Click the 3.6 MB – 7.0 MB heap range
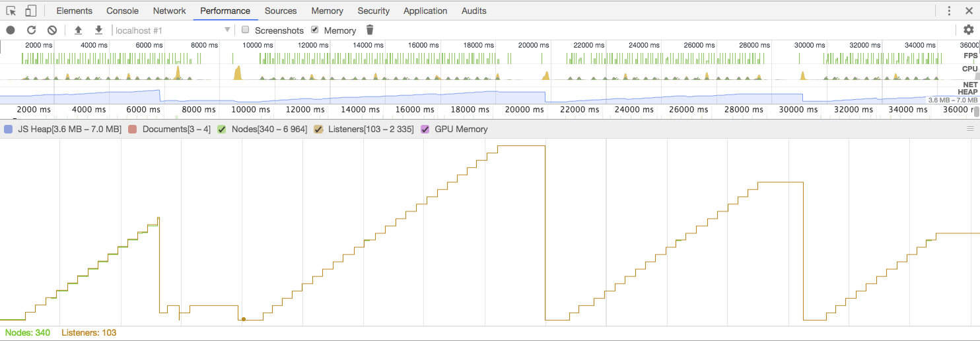The height and width of the screenshot is (341, 980). pyautogui.click(x=953, y=100)
